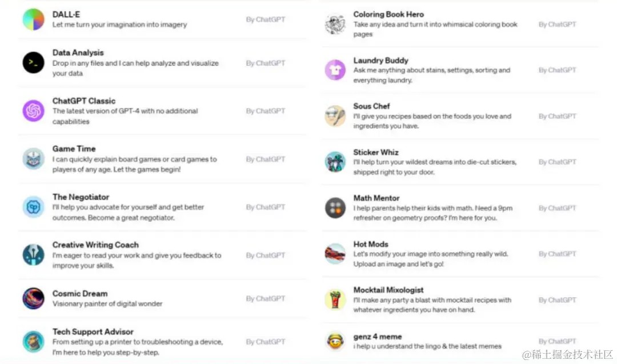Open the Sous Chef title link

point(371,106)
